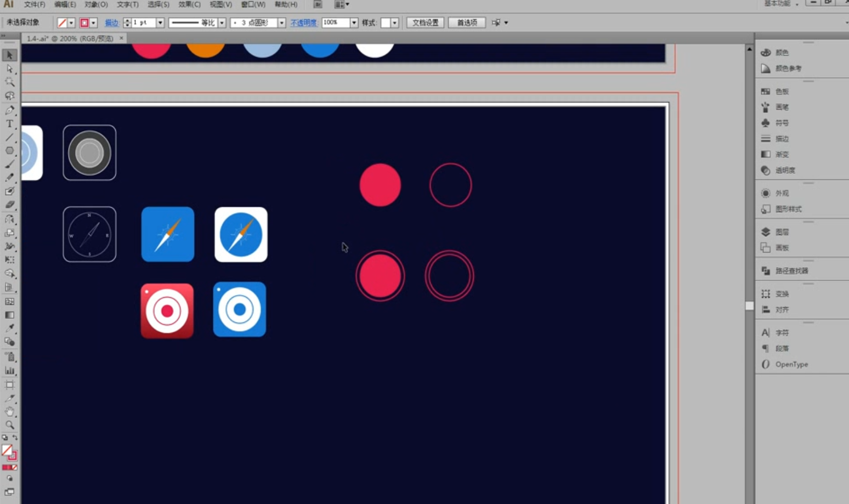Open fill color dropdown in control bar
Image resolution: width=849 pixels, height=504 pixels.
click(71, 23)
